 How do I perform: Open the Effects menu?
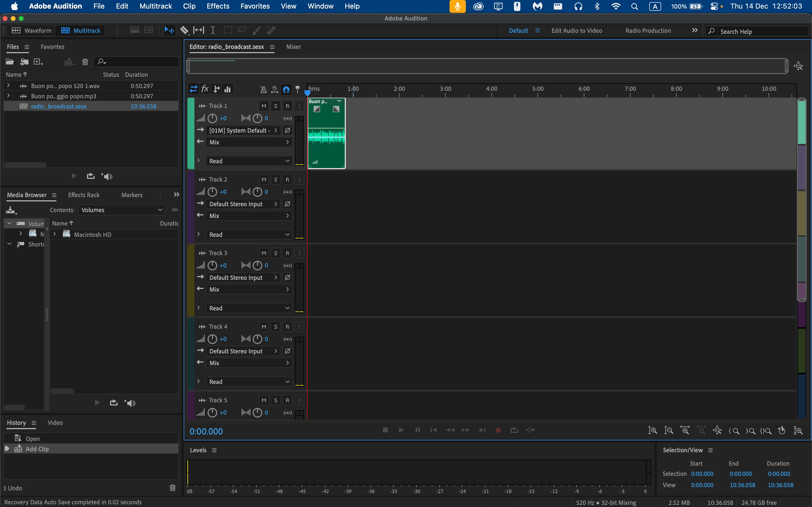pyautogui.click(x=218, y=6)
